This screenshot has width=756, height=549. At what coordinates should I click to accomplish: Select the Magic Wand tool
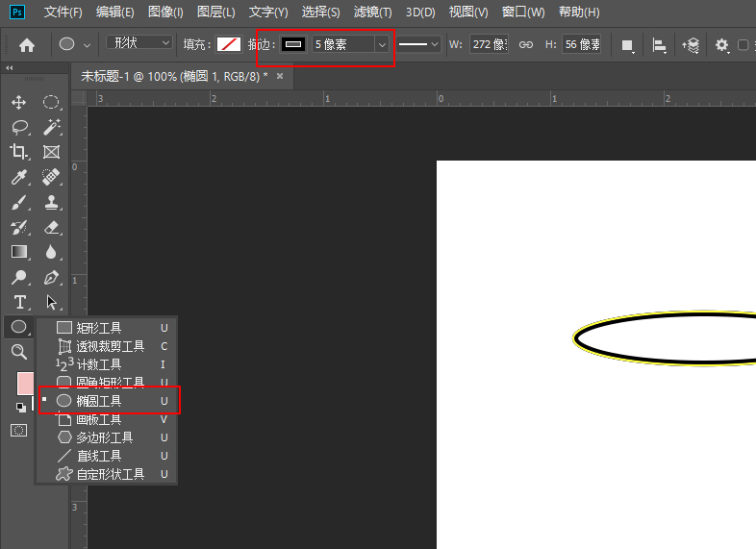(x=51, y=127)
